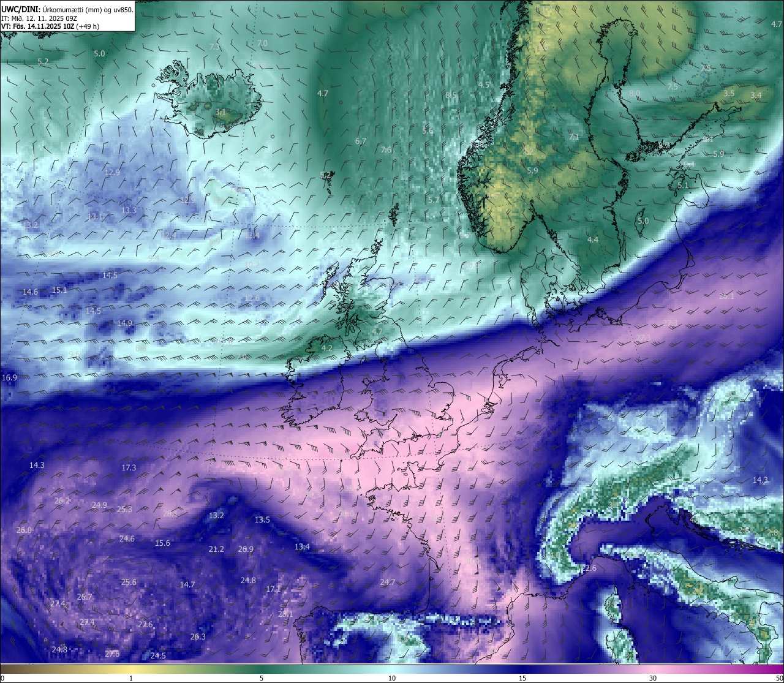
Task: Pick the dark blue colour scale segment
Action: [x=522, y=669]
